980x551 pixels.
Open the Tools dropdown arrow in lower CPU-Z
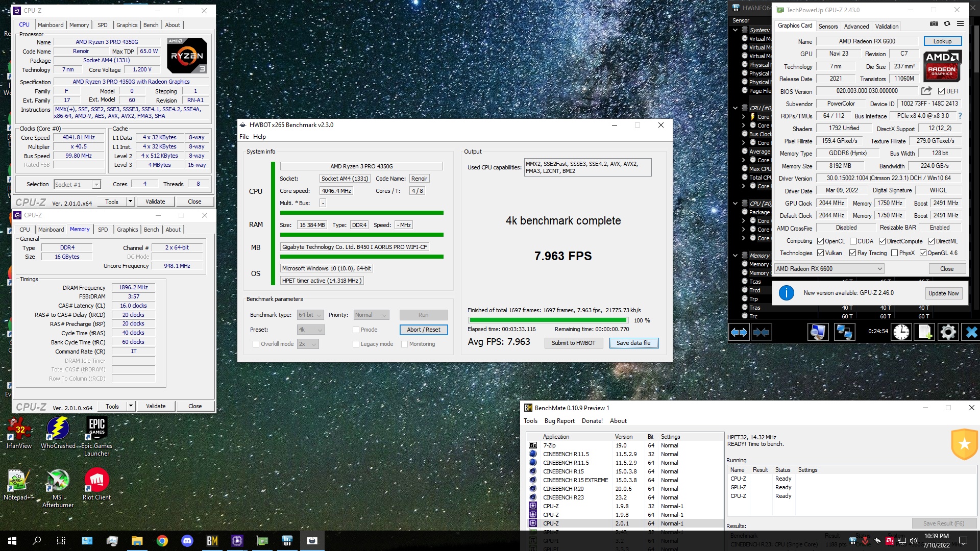tap(131, 406)
